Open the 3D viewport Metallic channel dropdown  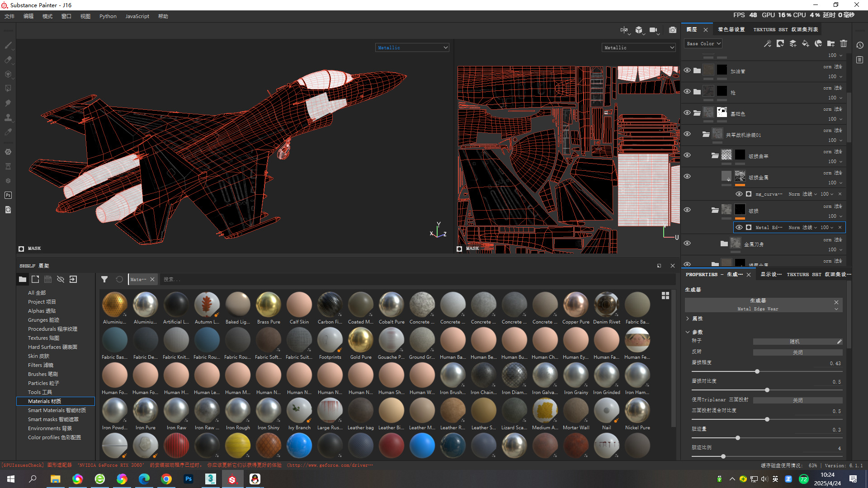412,47
